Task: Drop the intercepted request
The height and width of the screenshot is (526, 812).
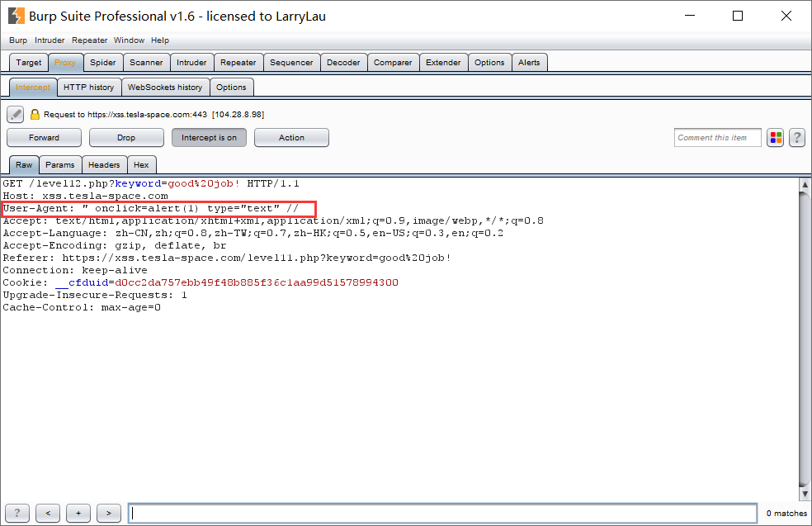Action: pos(126,138)
